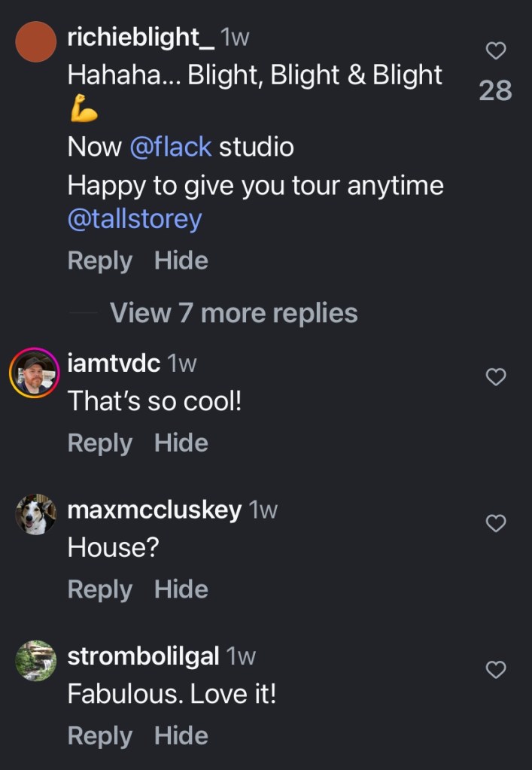Reply to strombolilgal's comment
Screen dimensions: 532x770
[x=99, y=735]
